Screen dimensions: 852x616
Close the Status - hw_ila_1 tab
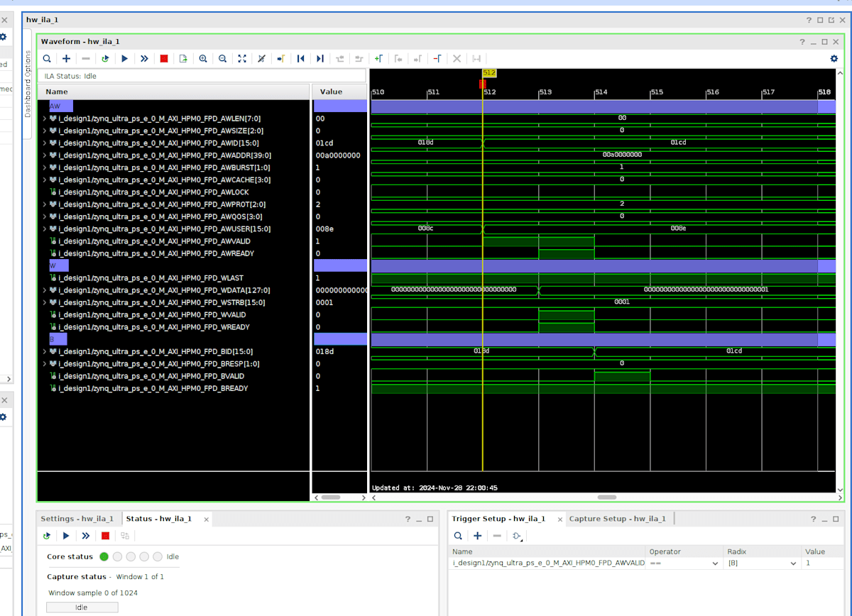[207, 519]
